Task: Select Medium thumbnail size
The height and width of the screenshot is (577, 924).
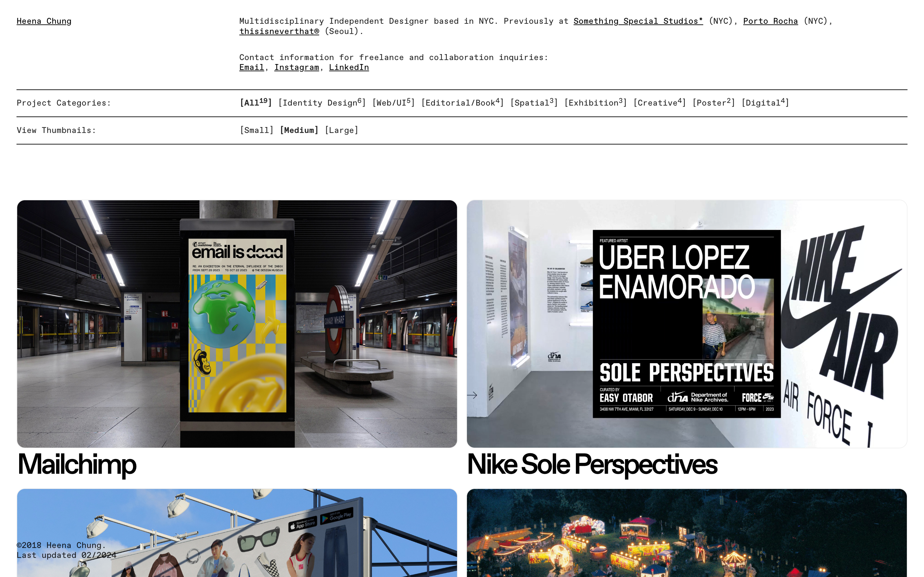Action: 299,130
